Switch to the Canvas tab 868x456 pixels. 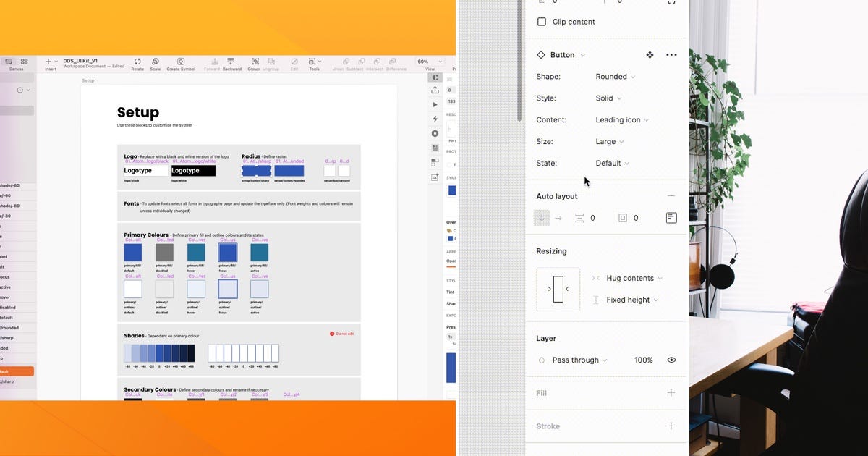(9, 63)
